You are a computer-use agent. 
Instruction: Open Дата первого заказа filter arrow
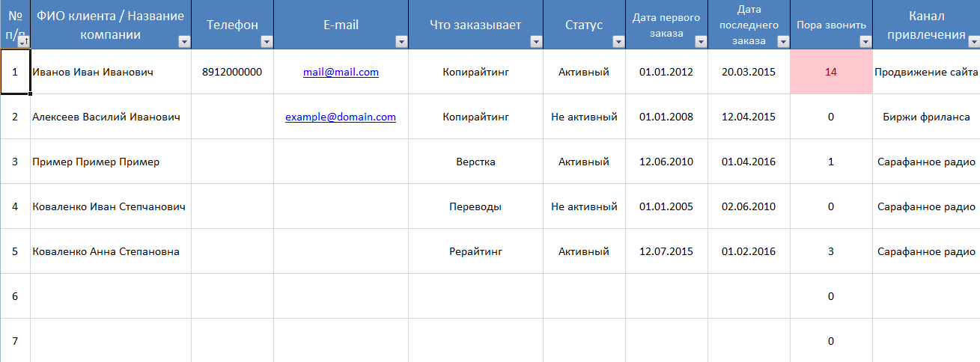(701, 42)
